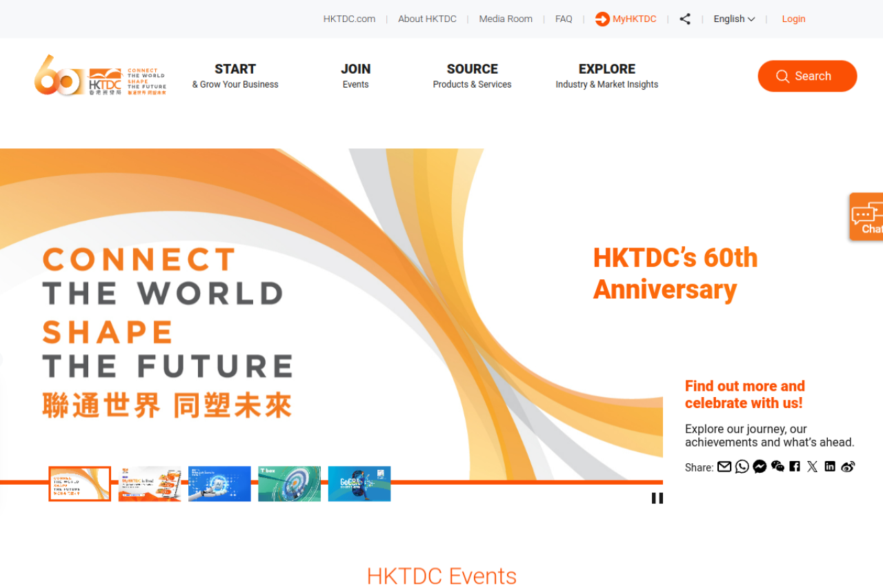
Task: Share on the X icon
Action: pyautogui.click(x=813, y=467)
